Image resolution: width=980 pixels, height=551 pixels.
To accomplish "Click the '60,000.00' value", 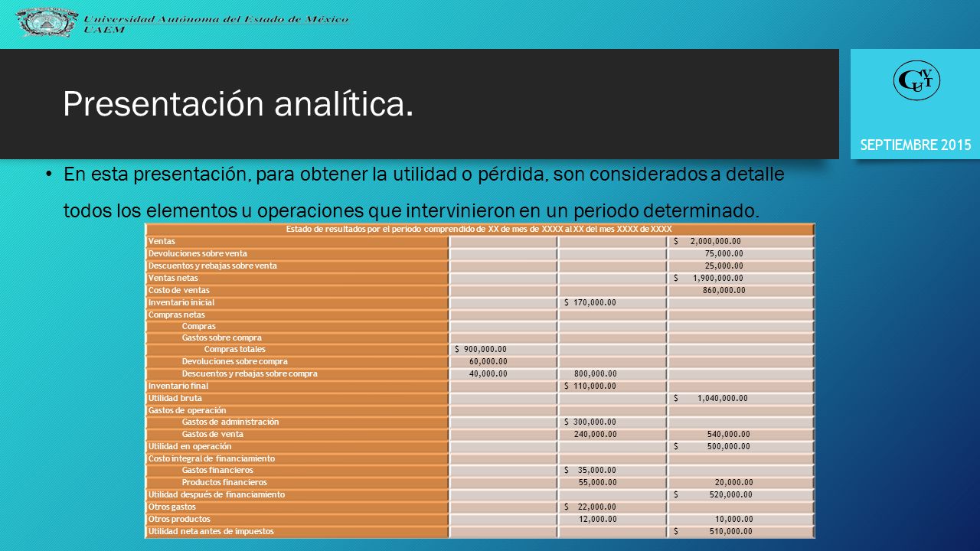I will point(488,361).
